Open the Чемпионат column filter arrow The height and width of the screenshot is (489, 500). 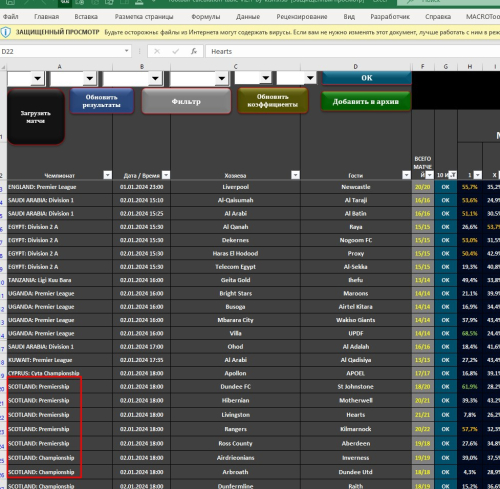(x=107, y=175)
